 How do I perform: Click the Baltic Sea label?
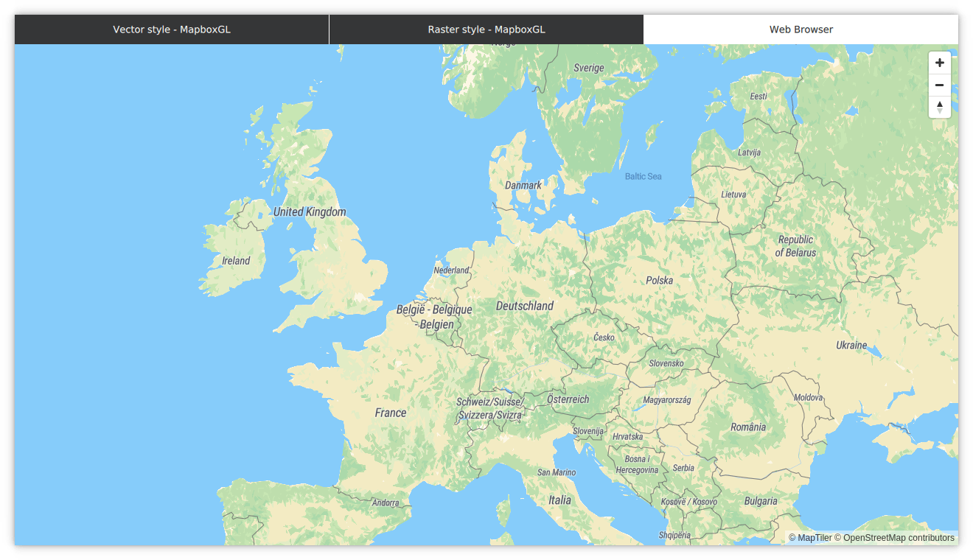643,176
